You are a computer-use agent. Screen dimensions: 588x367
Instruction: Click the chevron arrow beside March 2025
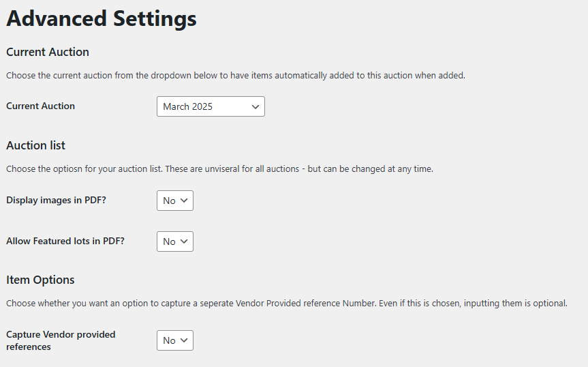[256, 107]
